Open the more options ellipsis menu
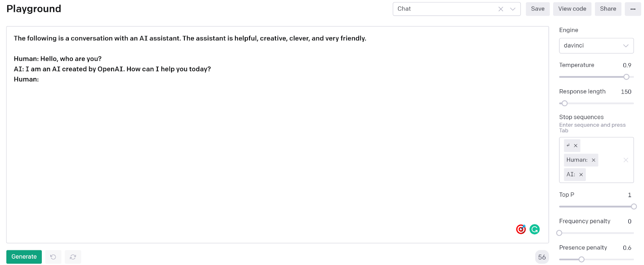The image size is (644, 265). pos(633,8)
